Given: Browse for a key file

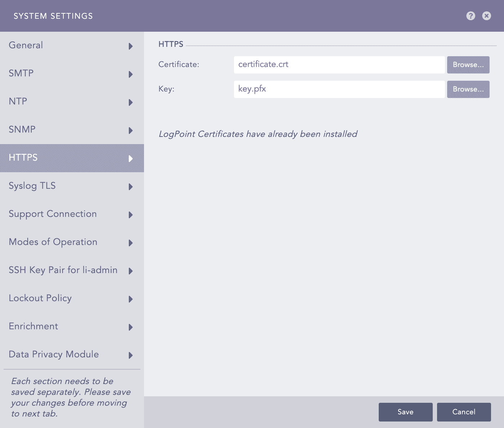Looking at the screenshot, I should pyautogui.click(x=468, y=89).
